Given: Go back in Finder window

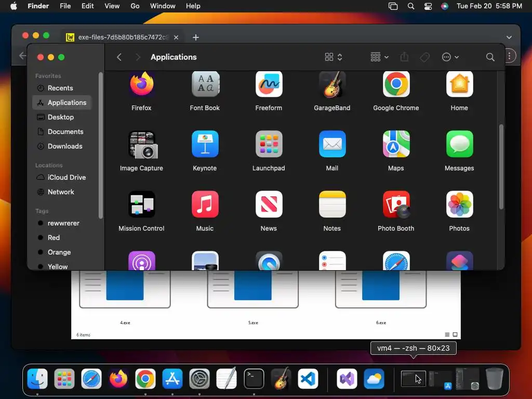Looking at the screenshot, I should [x=119, y=57].
